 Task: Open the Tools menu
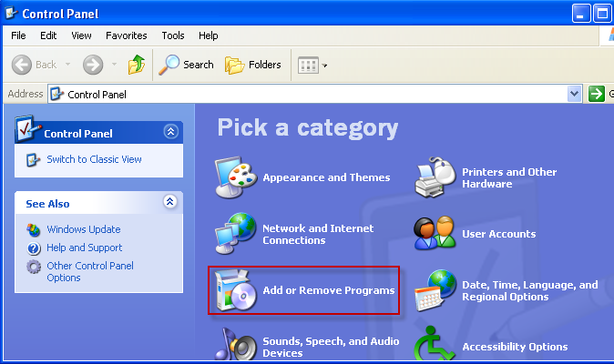[x=173, y=35]
